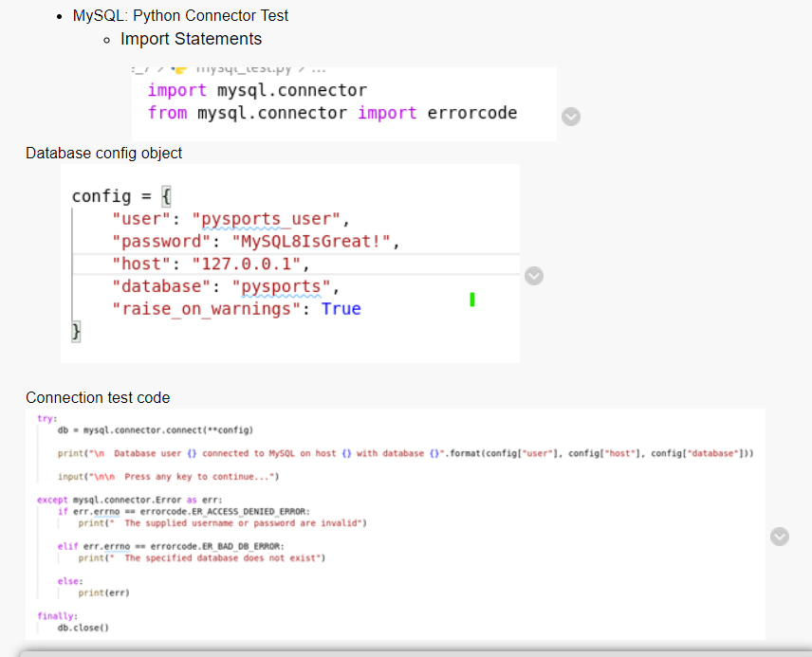
Task: Click 'supplied username or password are invalid' print line
Action: coord(223,523)
